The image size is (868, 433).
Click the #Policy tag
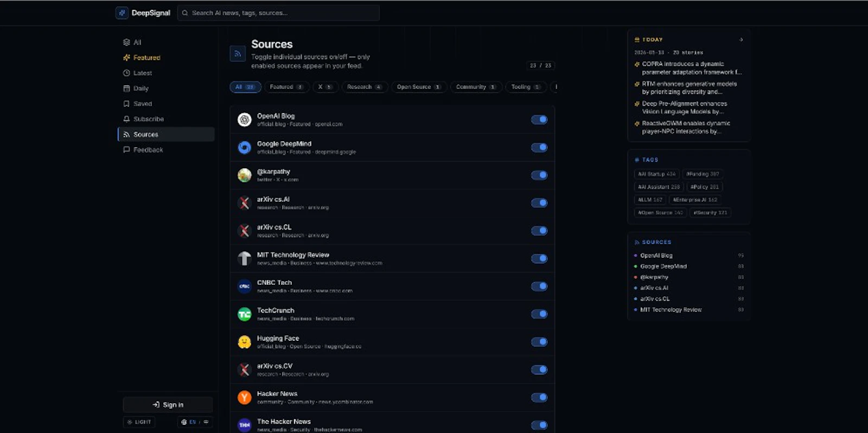705,187
